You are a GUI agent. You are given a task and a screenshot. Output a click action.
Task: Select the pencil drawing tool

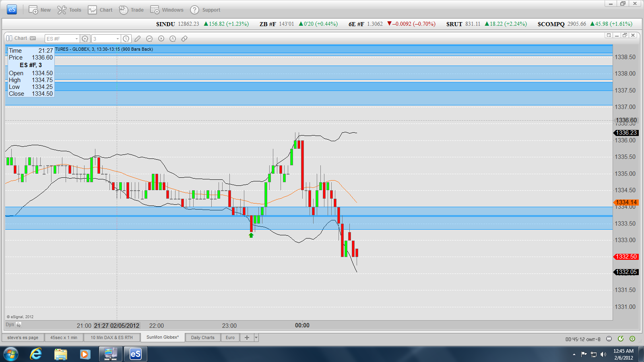138,39
